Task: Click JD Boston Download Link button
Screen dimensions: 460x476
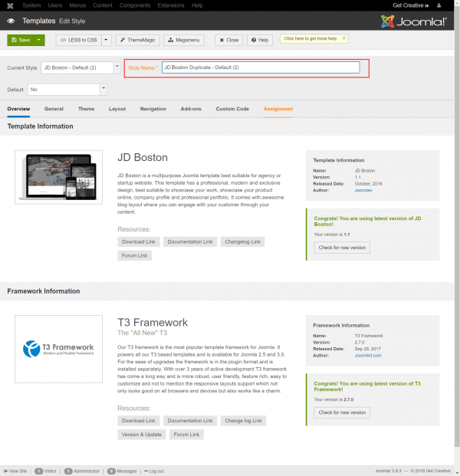Action: pos(139,242)
